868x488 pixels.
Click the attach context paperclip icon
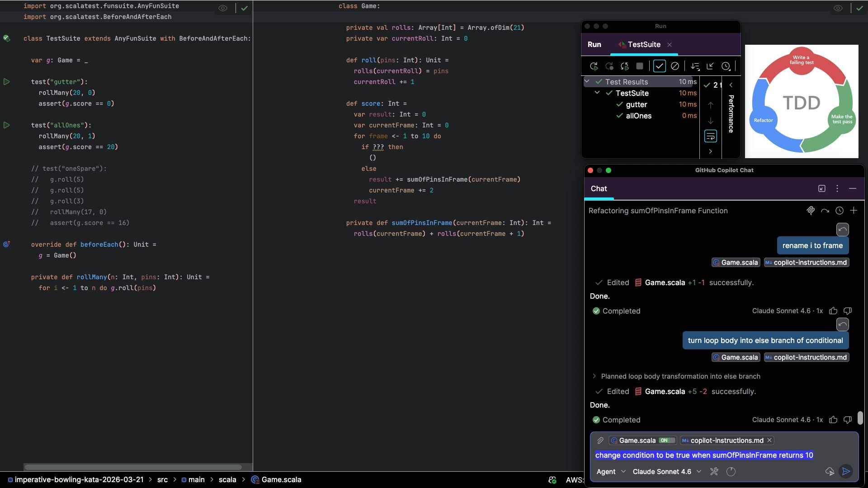[x=600, y=440]
